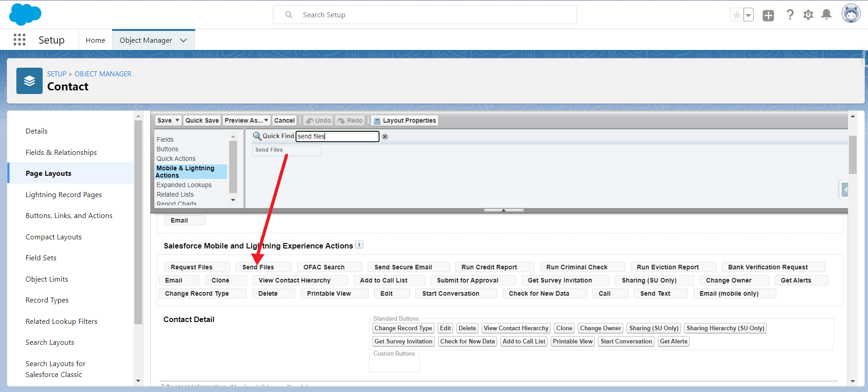Select Page Layouts in the sidebar
Screen dimensions: 868x392
point(49,174)
